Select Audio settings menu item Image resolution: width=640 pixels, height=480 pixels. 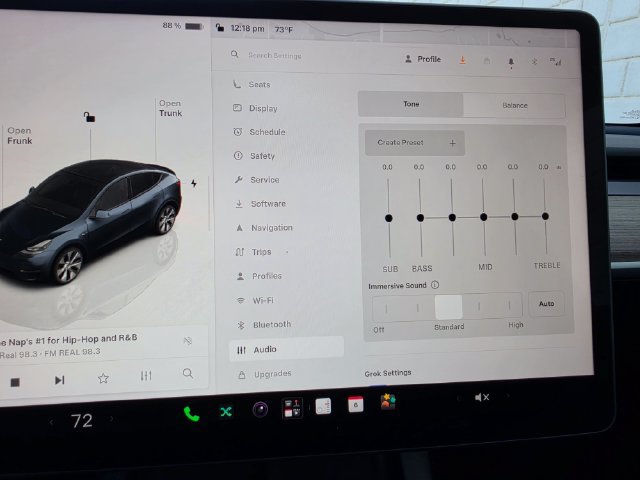coord(287,349)
